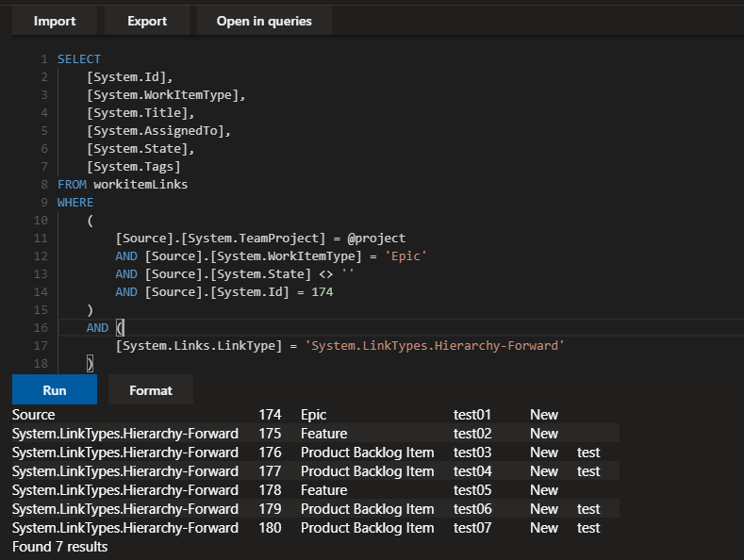This screenshot has height=560, width=744.
Task: Click [System.WorkItemType] on line 3
Action: point(162,95)
